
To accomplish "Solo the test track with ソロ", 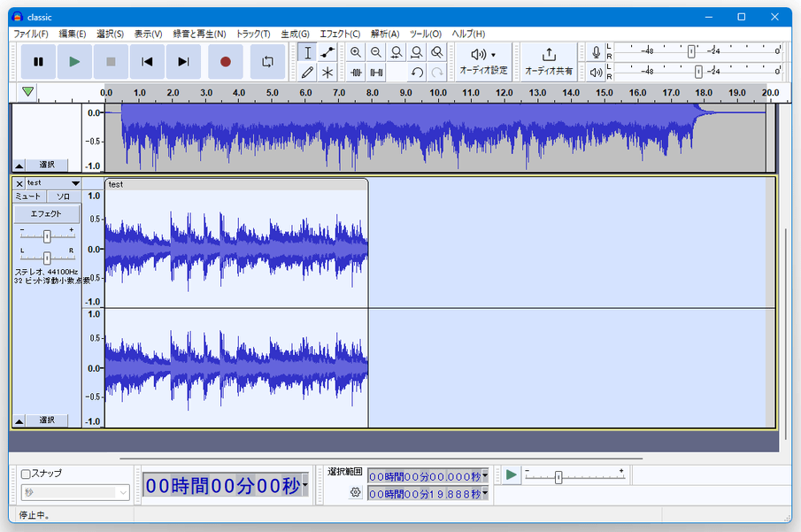I will (64, 197).
